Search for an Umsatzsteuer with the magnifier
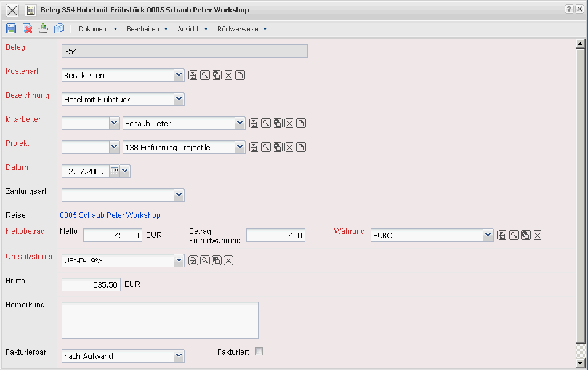The image size is (588, 370). pyautogui.click(x=205, y=260)
